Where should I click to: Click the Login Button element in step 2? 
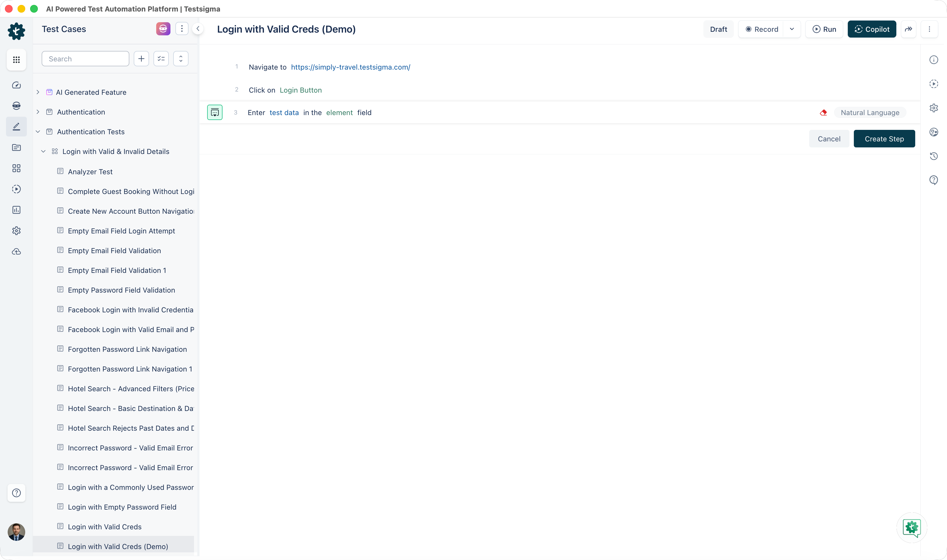(x=300, y=90)
